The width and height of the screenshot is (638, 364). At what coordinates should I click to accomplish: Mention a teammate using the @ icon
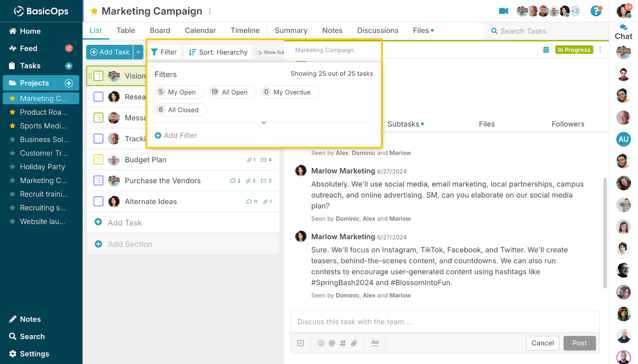tap(332, 343)
